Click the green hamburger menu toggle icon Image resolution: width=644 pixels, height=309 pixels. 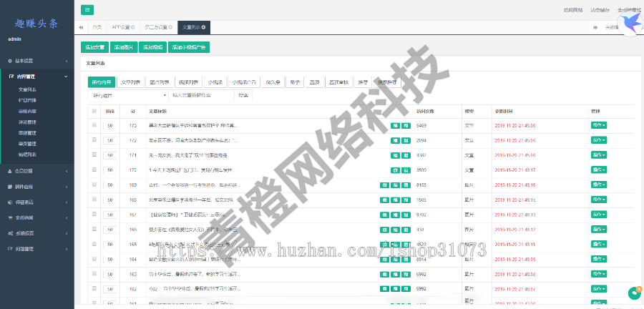[87, 9]
